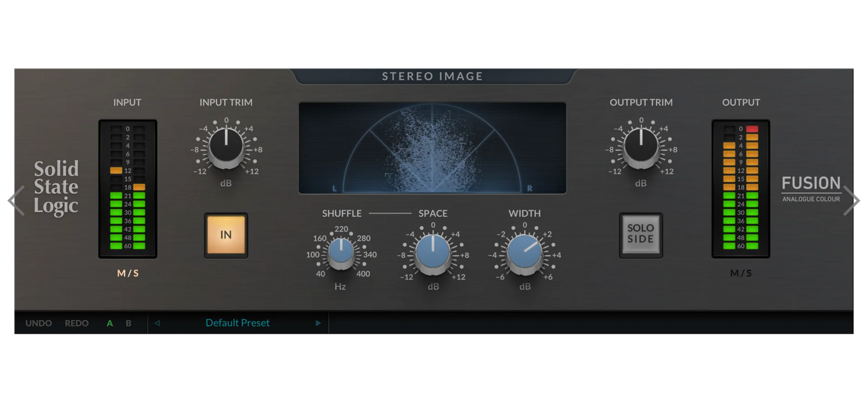Click the Width dB knob
868x398 pixels.
[524, 253]
